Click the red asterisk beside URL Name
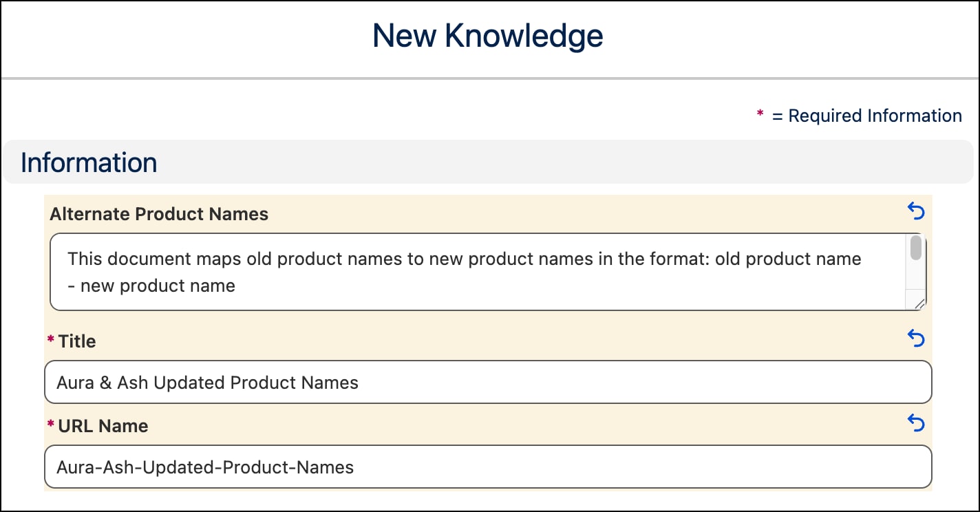The height and width of the screenshot is (512, 980). coord(50,425)
